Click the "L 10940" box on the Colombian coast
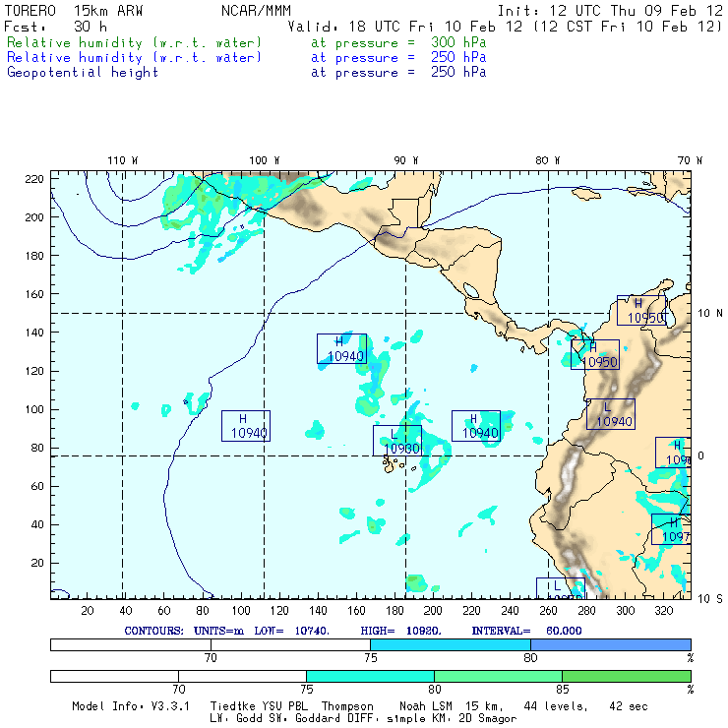The height and width of the screenshot is (728, 728). pos(611,414)
